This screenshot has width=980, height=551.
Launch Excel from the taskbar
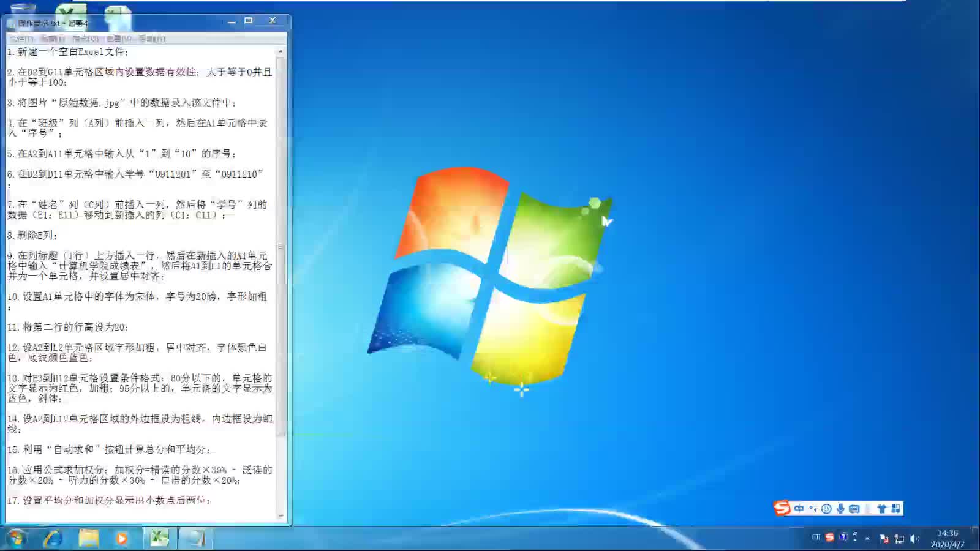coord(160,539)
